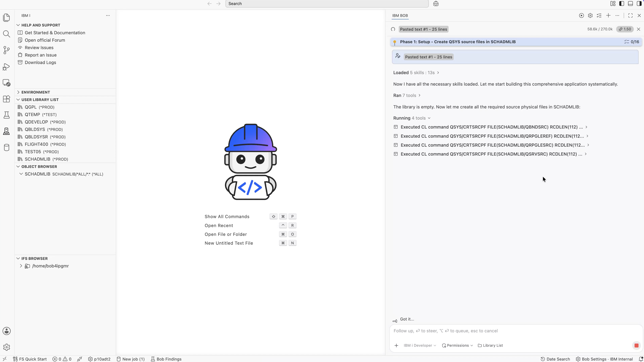The image size is (644, 362).
Task: Collapse the User Library List section
Action: coord(18,100)
